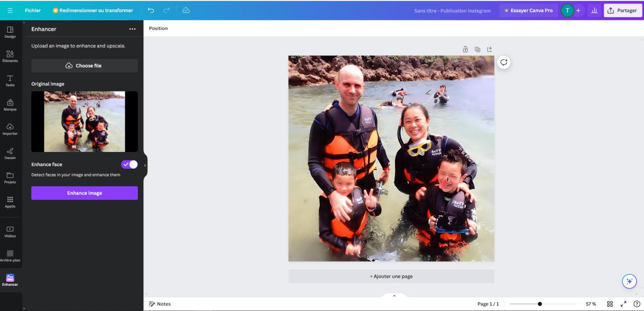Open the Canva assistant sparkle button
Screen dimensions: 644x311
629,281
